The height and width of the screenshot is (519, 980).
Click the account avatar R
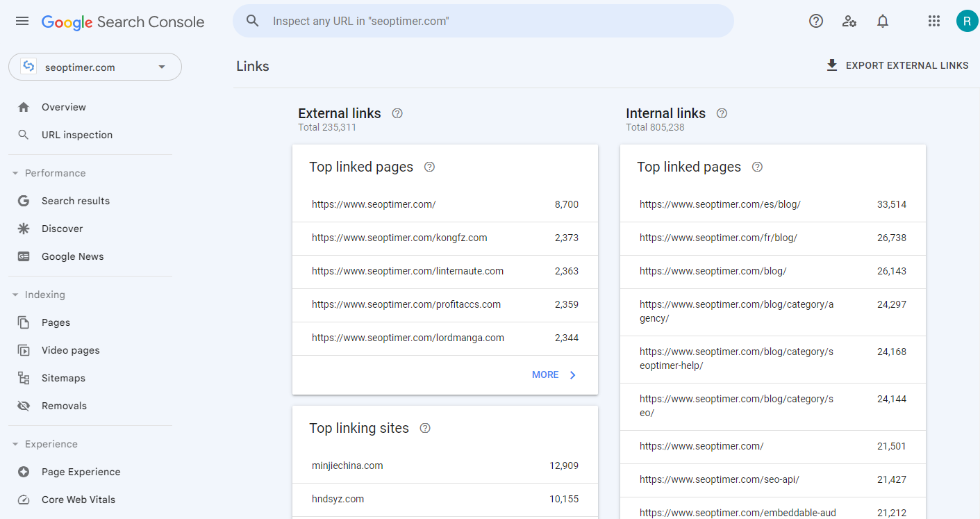[x=967, y=21]
